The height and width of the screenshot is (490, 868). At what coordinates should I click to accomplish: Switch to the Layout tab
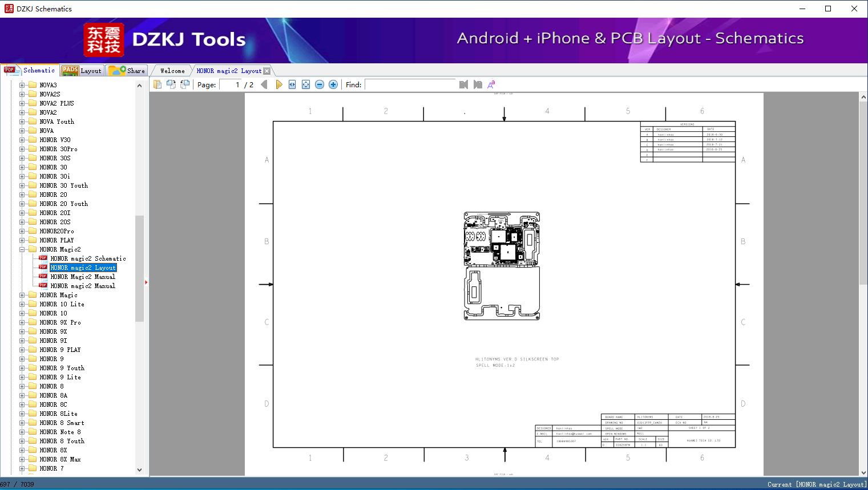(x=82, y=71)
